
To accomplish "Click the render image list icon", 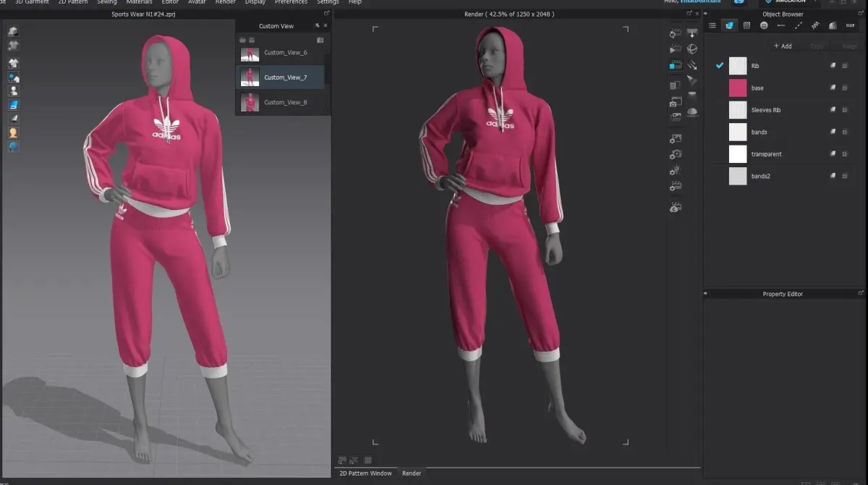I will pyautogui.click(x=675, y=85).
